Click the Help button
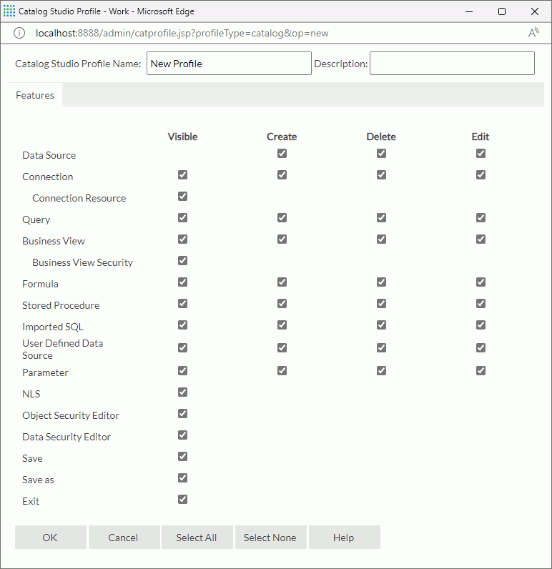Viewport: 552px width, 569px height. coord(344,537)
